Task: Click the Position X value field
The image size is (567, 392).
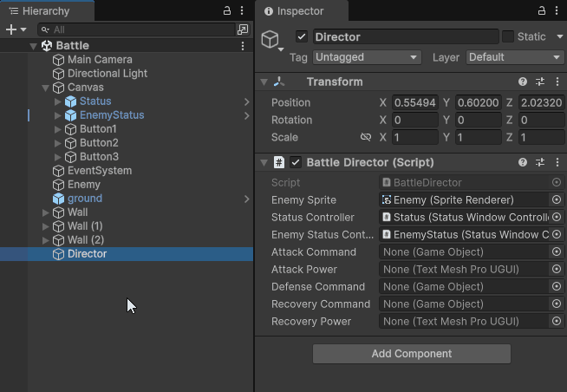Action: click(414, 102)
